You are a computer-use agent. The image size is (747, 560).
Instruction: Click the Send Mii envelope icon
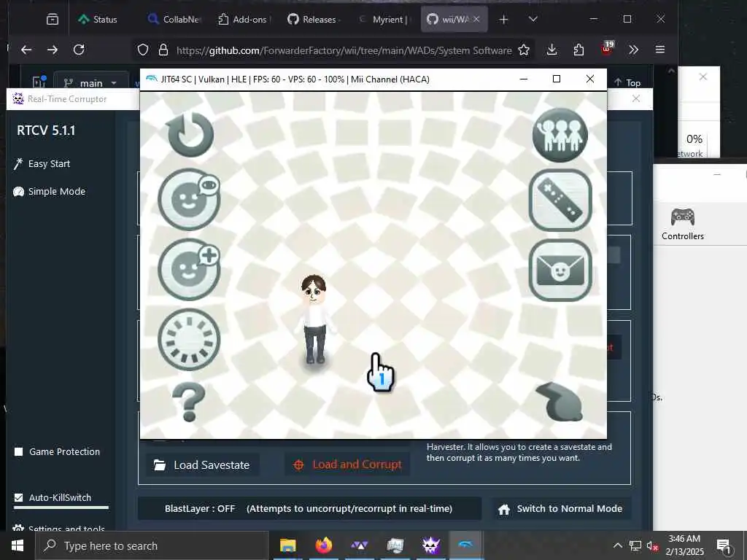[560, 270]
